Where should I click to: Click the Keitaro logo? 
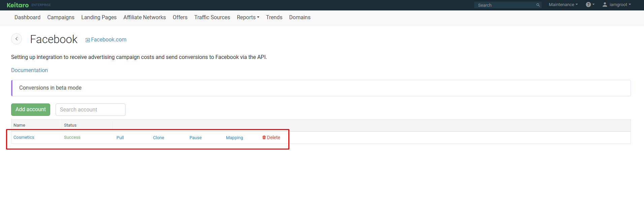[x=18, y=5]
